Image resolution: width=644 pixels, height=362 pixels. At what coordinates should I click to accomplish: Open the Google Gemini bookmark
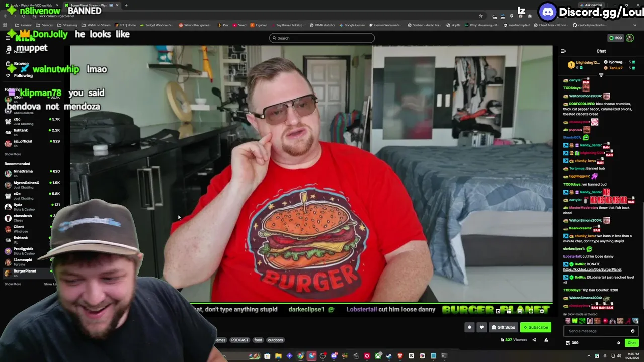[x=352, y=25]
